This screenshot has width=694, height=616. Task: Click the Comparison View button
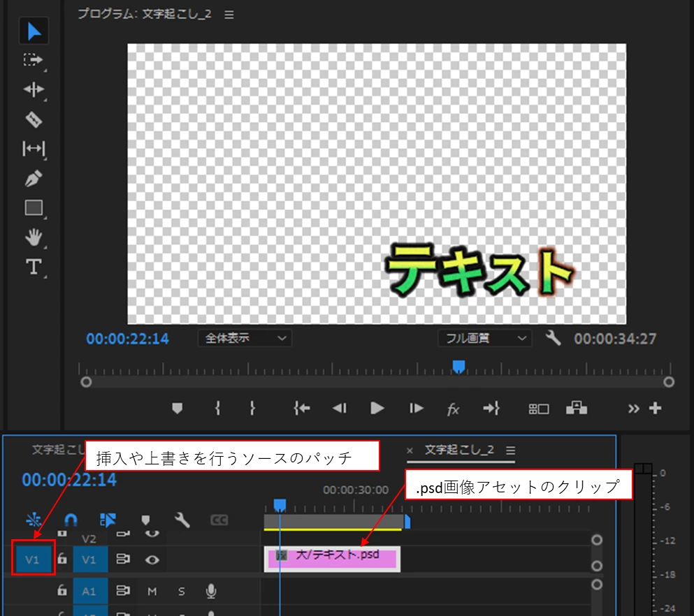539,409
